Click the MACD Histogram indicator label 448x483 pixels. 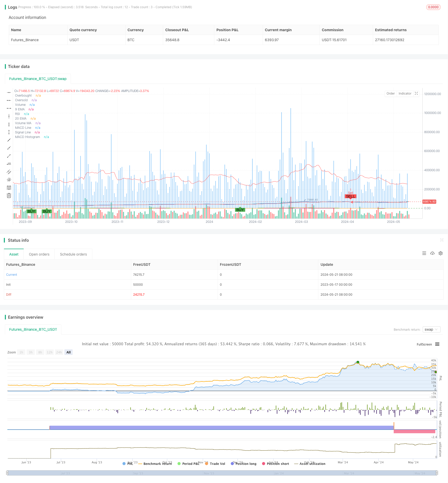point(28,137)
